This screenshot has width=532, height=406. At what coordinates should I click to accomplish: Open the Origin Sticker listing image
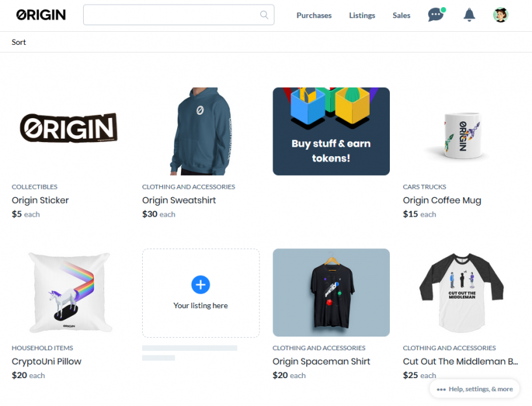70,131
